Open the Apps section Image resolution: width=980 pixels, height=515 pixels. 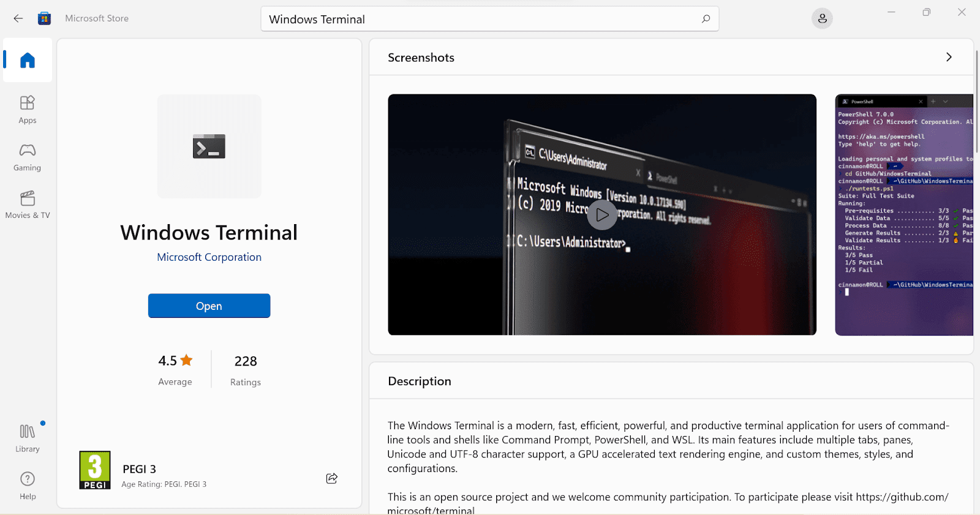point(28,110)
